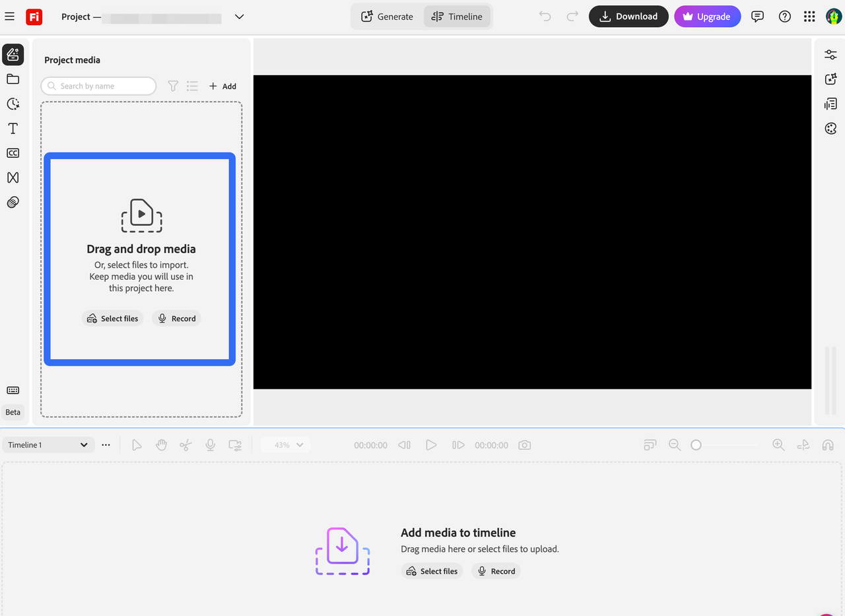Open the transitions bowtie icon
Screen dimensions: 845x616
[x=13, y=178]
